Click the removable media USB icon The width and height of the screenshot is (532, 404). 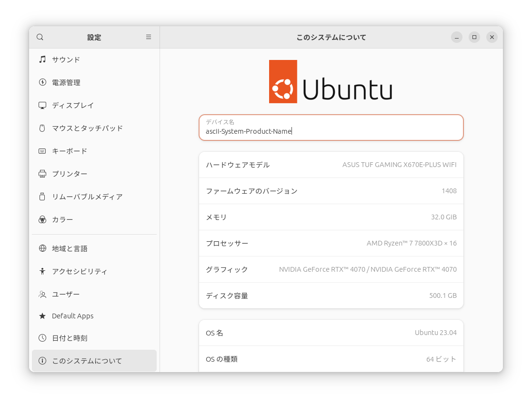coord(42,197)
